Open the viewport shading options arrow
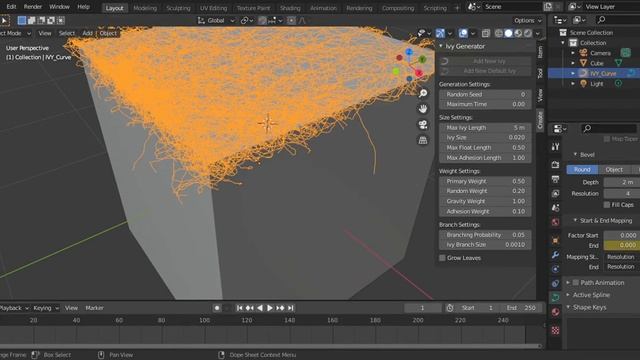Screen dimensions: 640x360 click(538, 33)
